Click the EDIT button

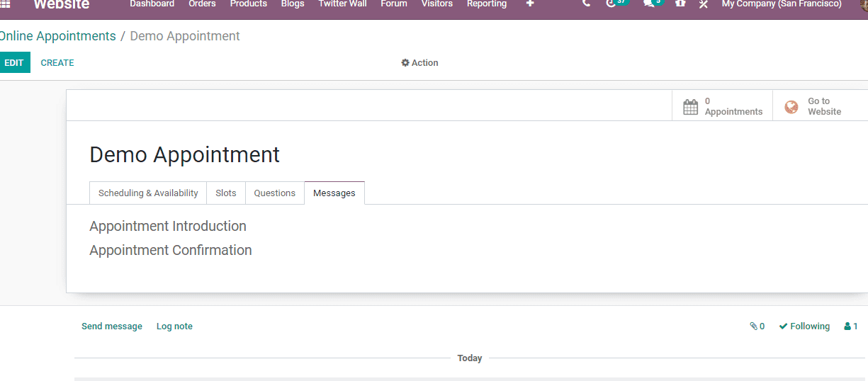coord(14,63)
